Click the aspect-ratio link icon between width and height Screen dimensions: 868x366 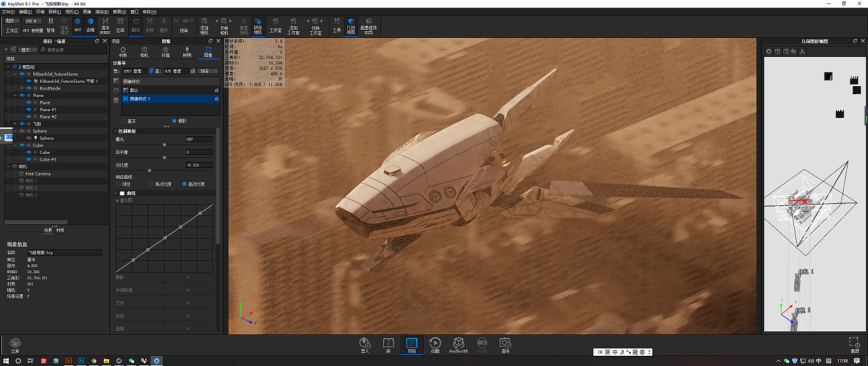151,70
